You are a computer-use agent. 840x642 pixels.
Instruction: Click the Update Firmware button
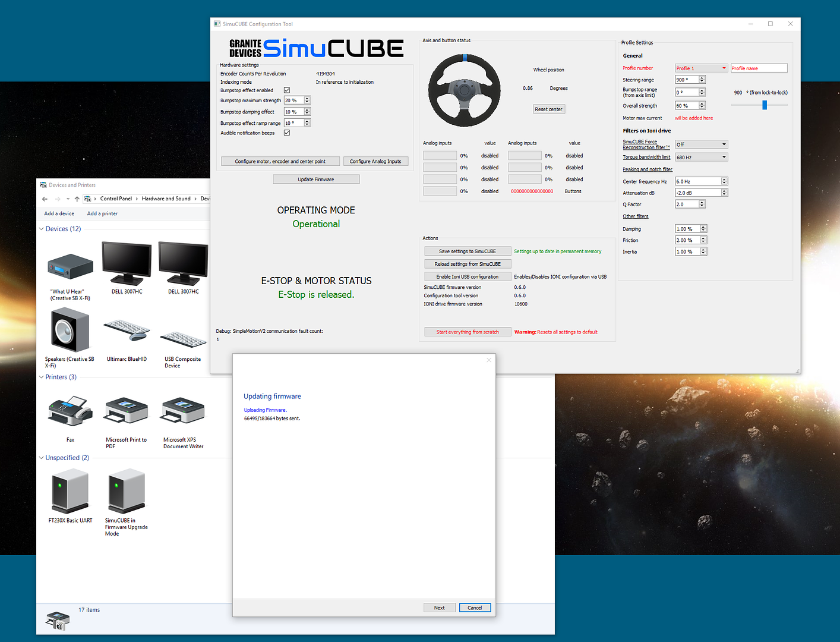(x=316, y=179)
